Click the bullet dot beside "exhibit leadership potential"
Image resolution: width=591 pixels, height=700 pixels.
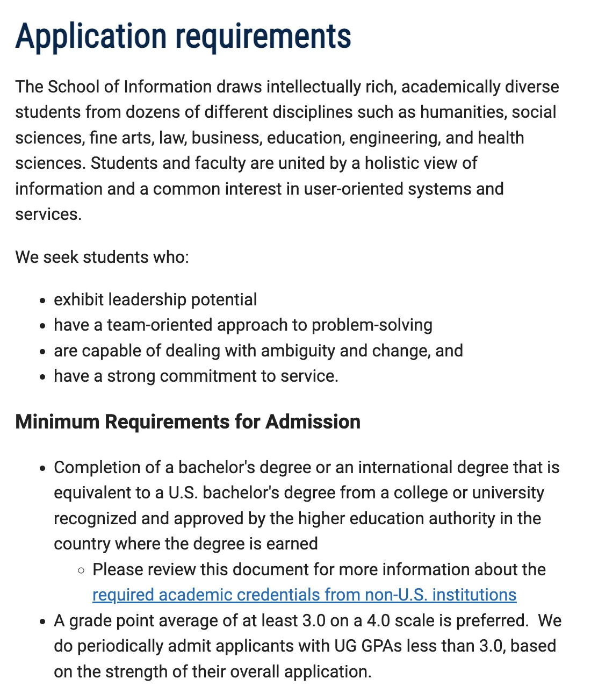point(42,301)
